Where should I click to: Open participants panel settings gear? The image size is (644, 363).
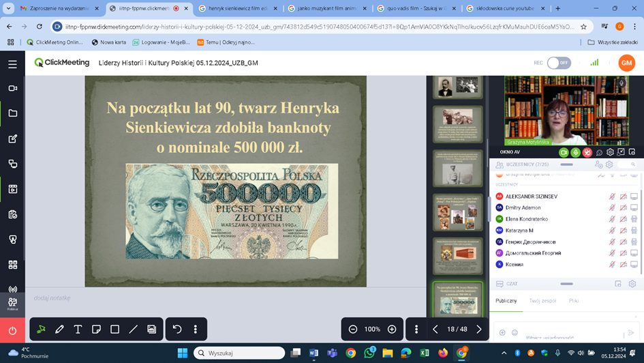609,164
